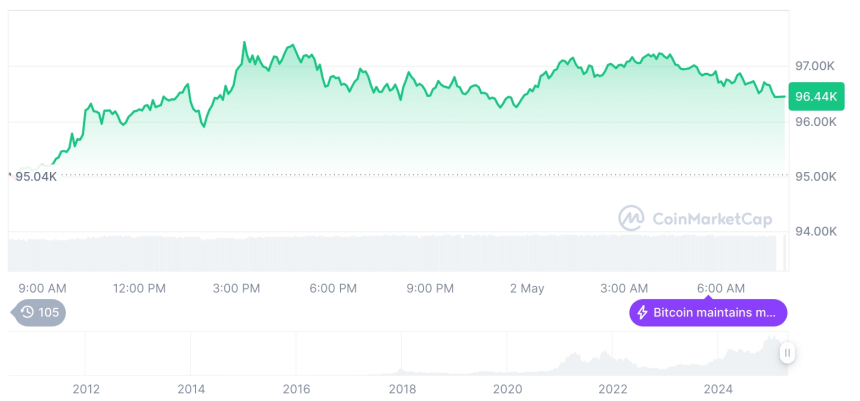Select the 12:00 PM time axis label
This screenshot has width=860, height=401.
point(139,288)
